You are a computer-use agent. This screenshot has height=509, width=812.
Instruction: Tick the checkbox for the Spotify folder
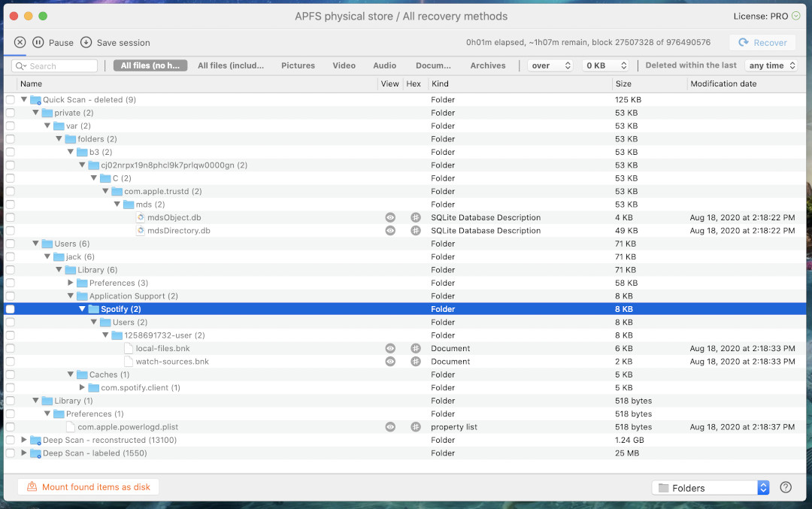point(11,309)
